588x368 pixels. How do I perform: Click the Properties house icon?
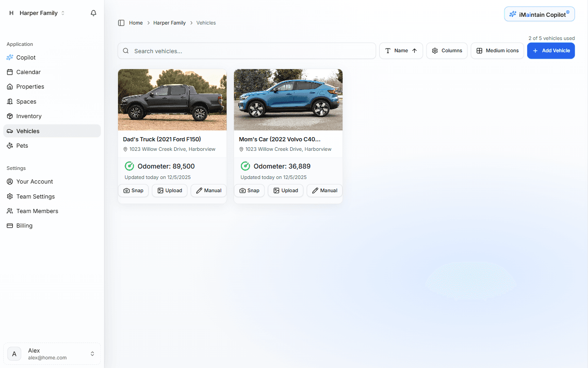(x=10, y=86)
